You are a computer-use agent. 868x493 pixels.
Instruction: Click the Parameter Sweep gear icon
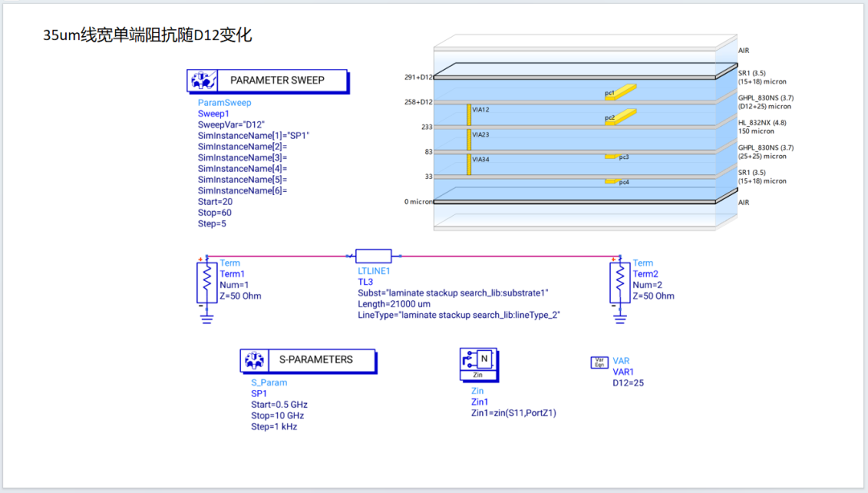click(203, 80)
